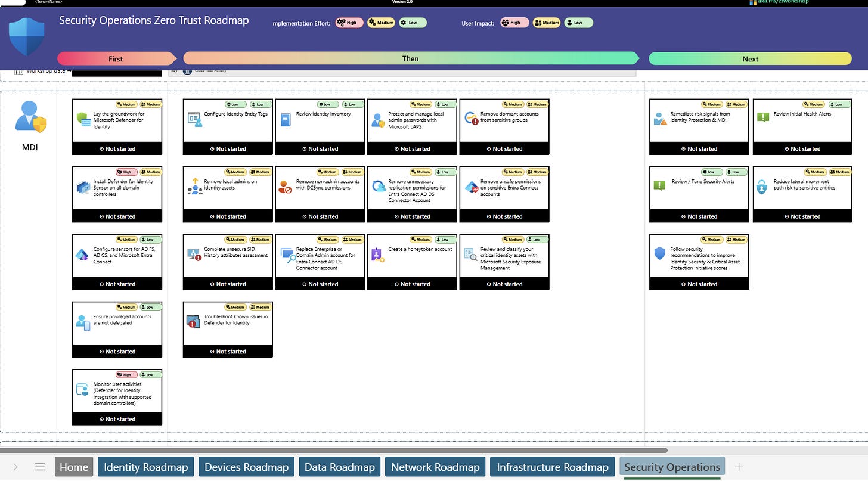Click Not started under Review Initial Health Alerts

tap(802, 149)
